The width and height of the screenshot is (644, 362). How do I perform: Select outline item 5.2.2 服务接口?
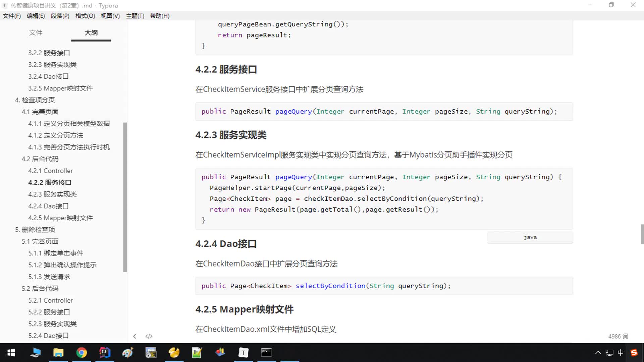pos(49,312)
